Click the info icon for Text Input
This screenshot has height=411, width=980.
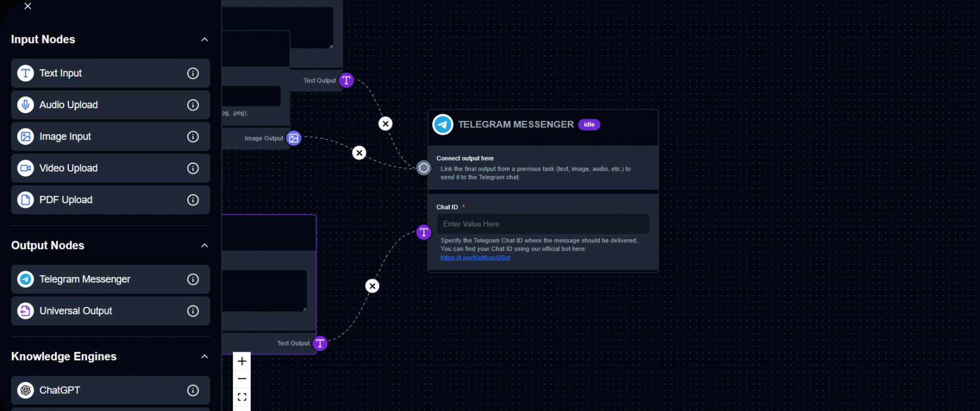click(x=193, y=73)
